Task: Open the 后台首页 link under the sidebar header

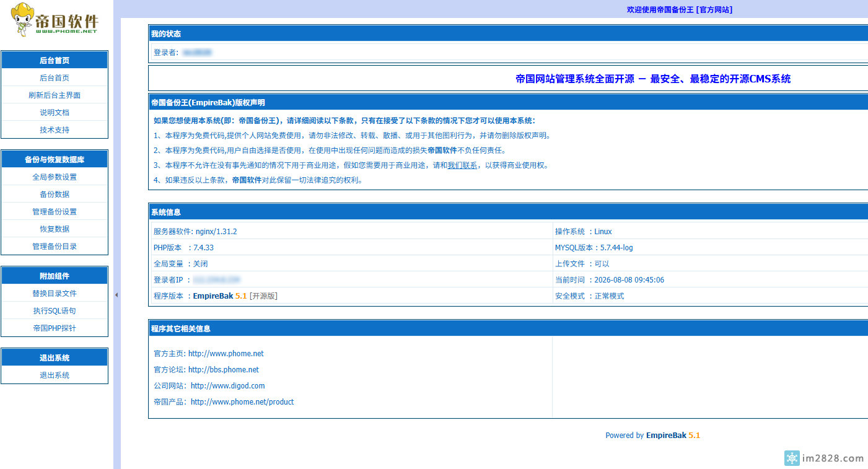Action: 55,78
